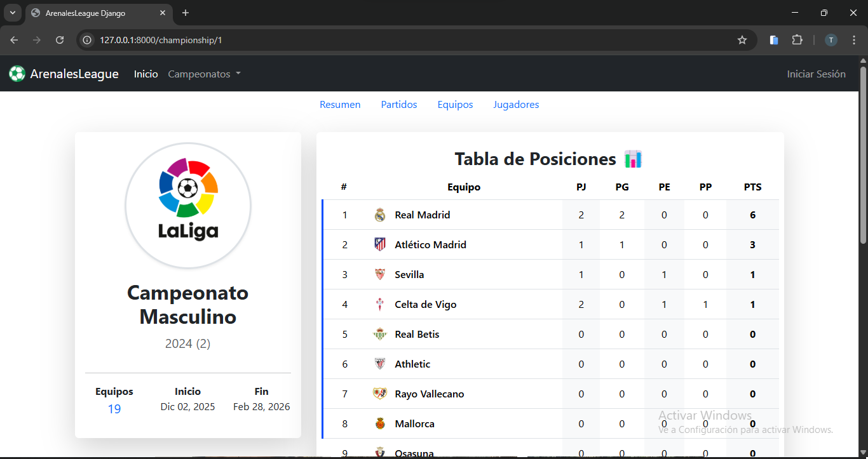Open the tab search dropdown arrow

13,13
